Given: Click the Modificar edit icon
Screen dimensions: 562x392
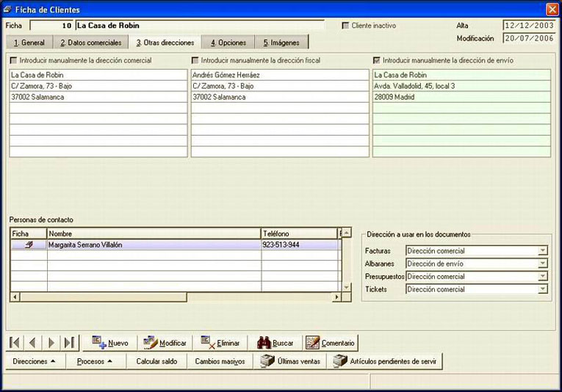Looking at the screenshot, I should [x=151, y=342].
